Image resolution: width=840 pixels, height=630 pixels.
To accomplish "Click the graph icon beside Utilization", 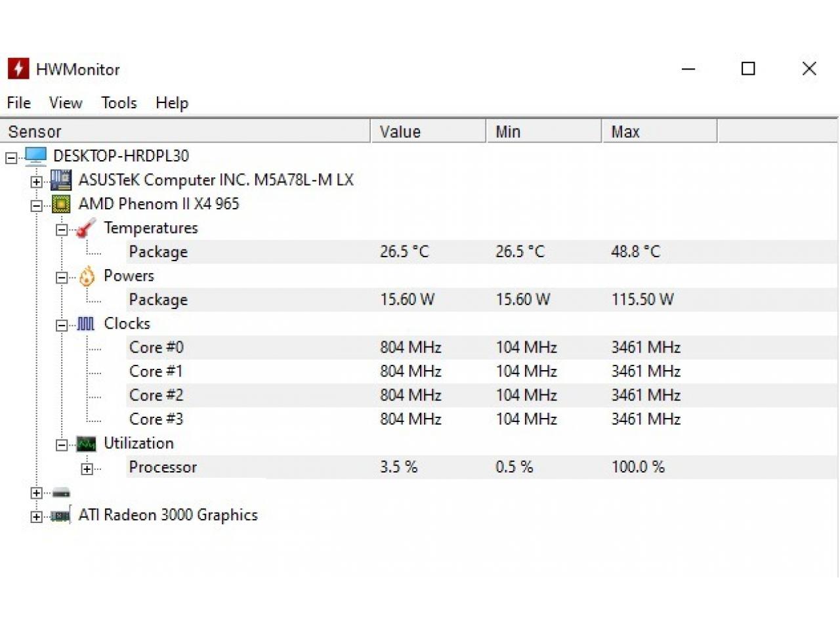I will pyautogui.click(x=86, y=444).
